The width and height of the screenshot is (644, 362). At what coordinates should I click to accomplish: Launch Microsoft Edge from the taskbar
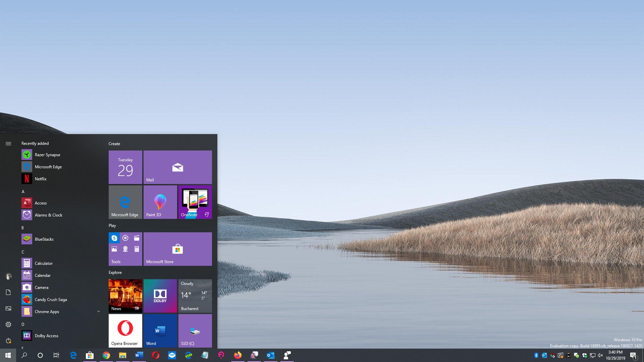73,355
